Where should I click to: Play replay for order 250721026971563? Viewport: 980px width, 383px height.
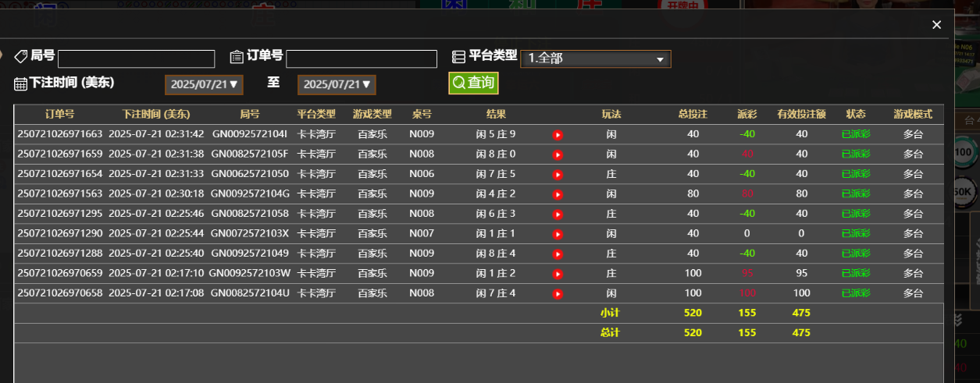pos(558,194)
